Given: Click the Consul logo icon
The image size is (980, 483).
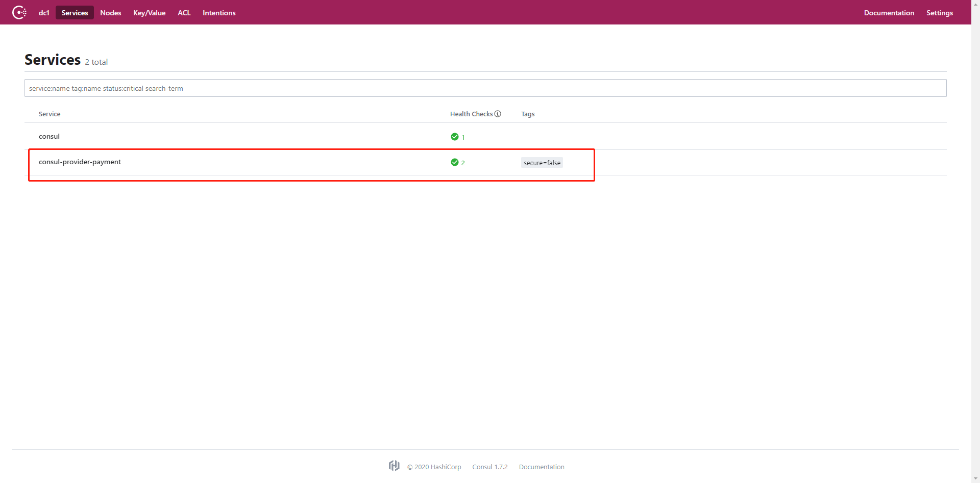Looking at the screenshot, I should point(19,12).
